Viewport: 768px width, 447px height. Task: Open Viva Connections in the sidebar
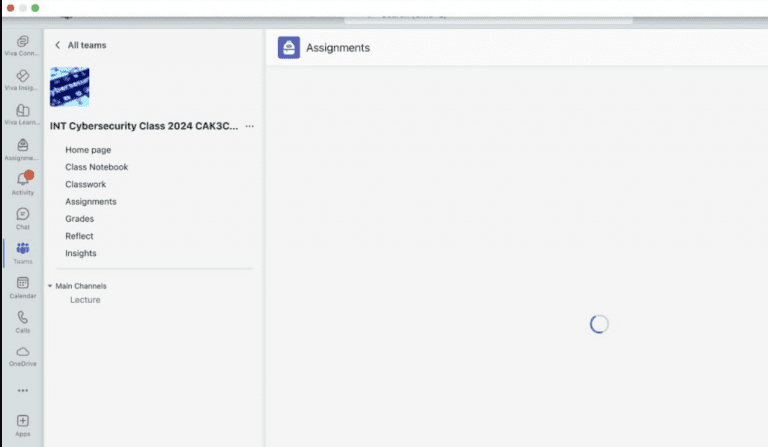22,42
